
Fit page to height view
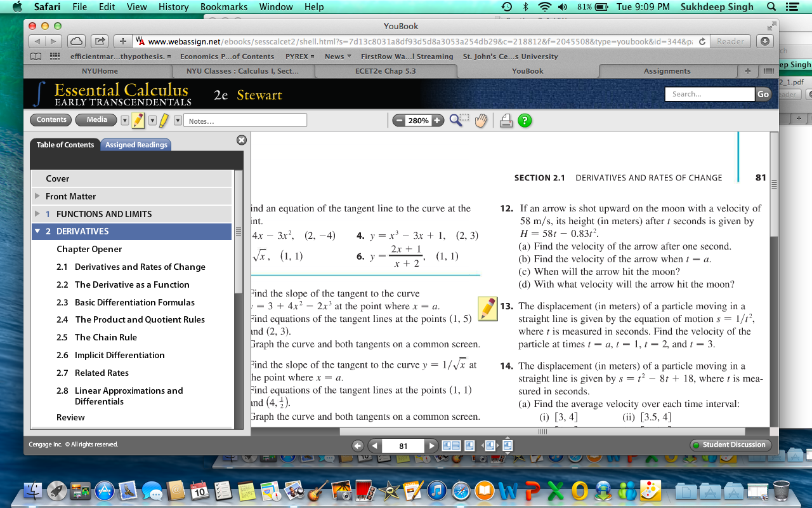pyautogui.click(x=507, y=445)
